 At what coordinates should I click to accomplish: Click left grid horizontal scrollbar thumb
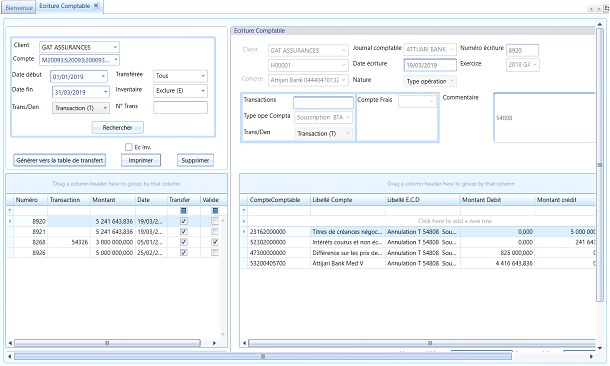coord(107,343)
